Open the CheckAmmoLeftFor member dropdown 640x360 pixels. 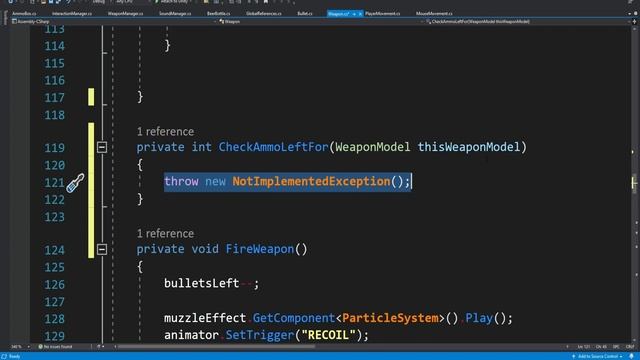coord(527,22)
